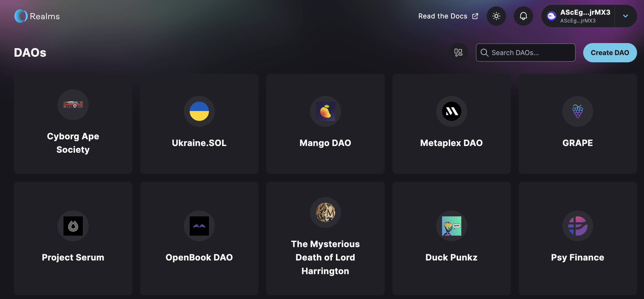Click the Ukraine flag icon
Screen dimensions: 644x299
[199, 111]
